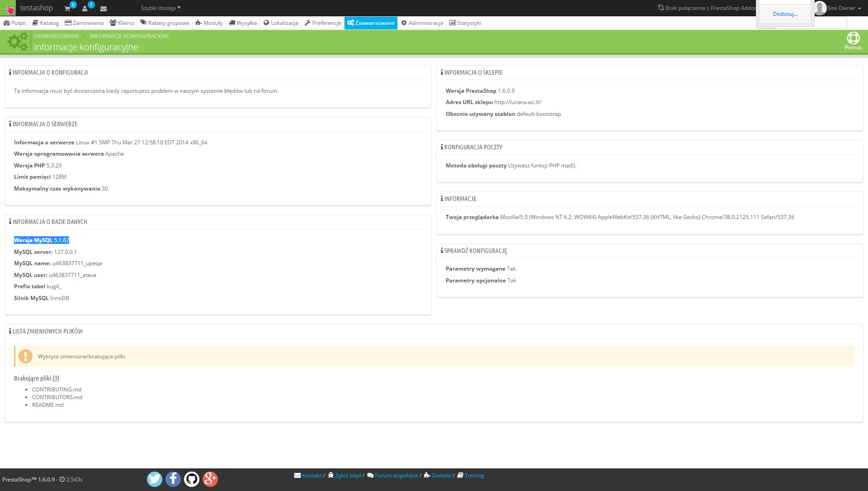Viewport: 868px width, 491px height.
Task: Open Facebook icon in footer
Action: [x=173, y=479]
